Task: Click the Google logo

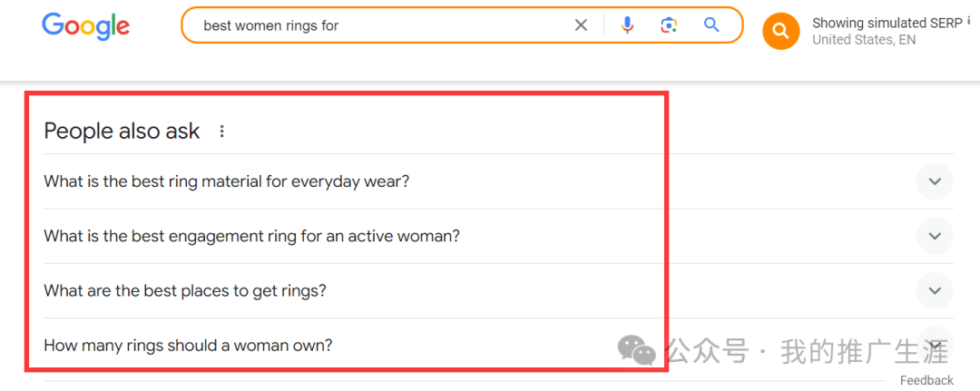Action: point(85,26)
